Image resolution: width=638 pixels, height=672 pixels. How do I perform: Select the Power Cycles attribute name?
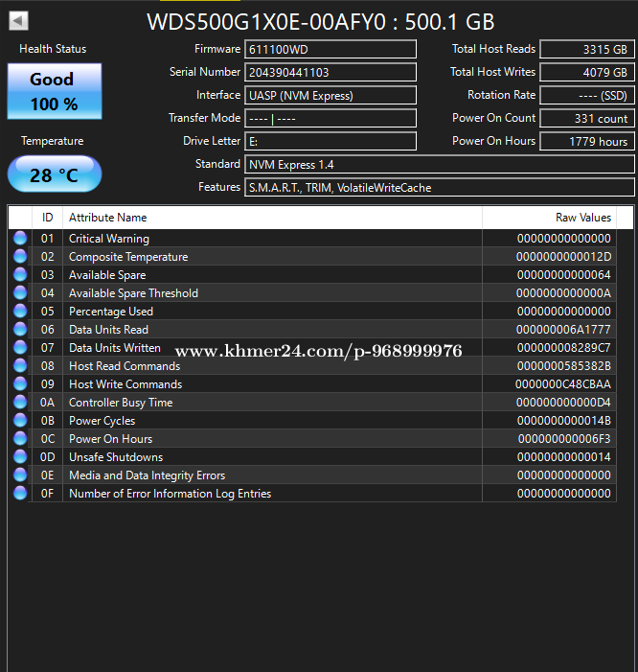[x=102, y=421]
